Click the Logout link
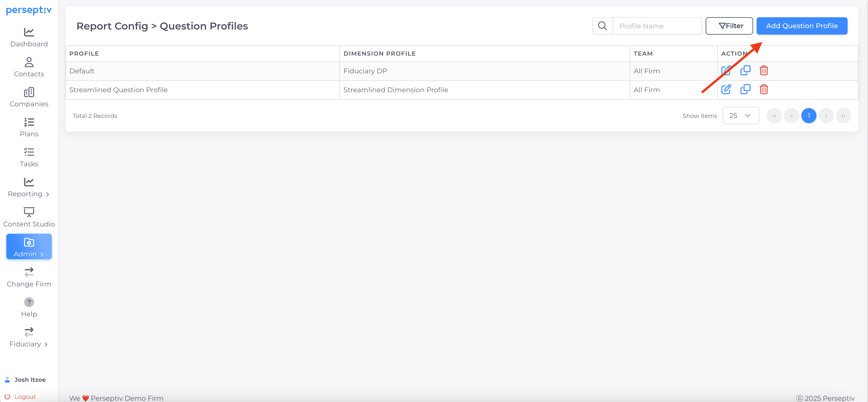The width and height of the screenshot is (868, 402). coord(25,397)
